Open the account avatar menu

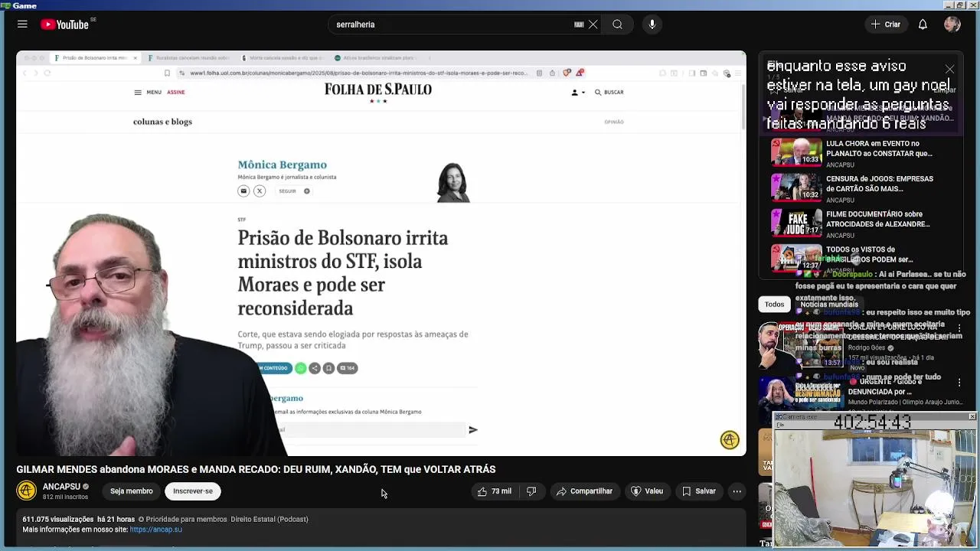952,24
